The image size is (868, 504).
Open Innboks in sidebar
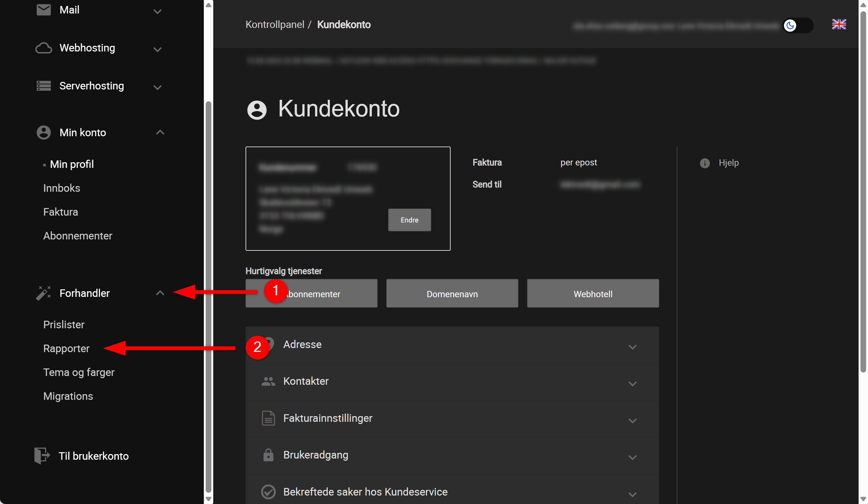coord(62,188)
